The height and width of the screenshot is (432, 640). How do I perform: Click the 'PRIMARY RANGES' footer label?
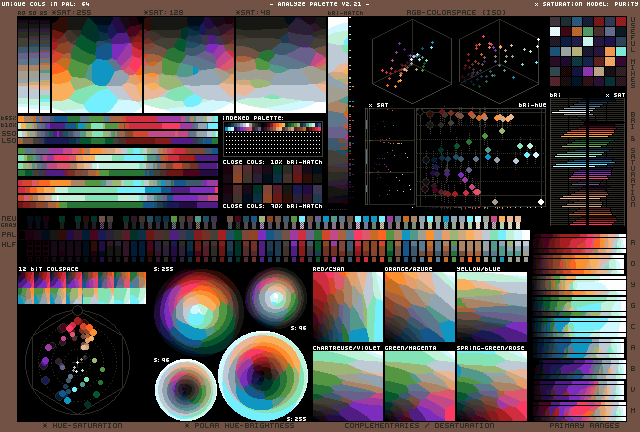[584, 425]
